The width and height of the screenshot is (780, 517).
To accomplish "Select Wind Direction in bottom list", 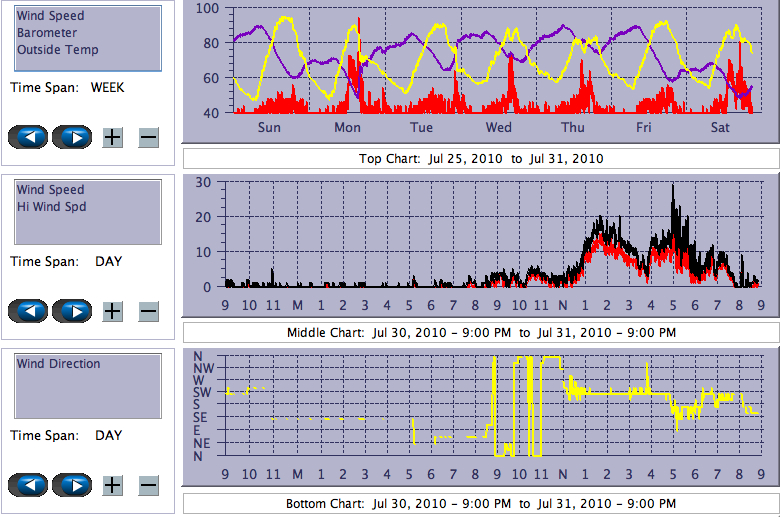I will [58, 364].
